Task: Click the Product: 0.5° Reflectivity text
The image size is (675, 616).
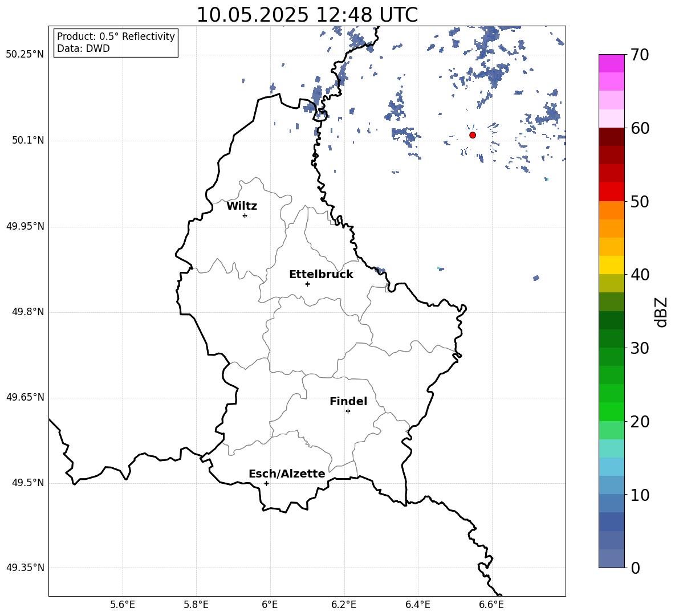Action: coord(116,36)
